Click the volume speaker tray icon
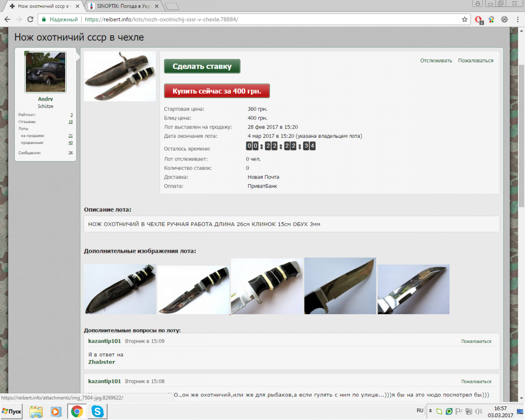This screenshot has height=420, width=525. 479,411
